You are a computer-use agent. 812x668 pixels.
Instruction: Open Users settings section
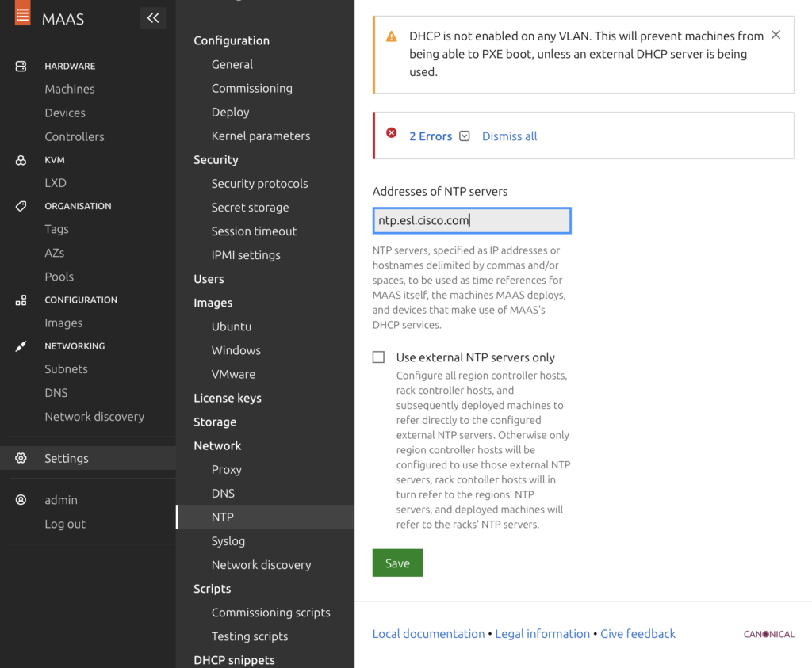[209, 279]
